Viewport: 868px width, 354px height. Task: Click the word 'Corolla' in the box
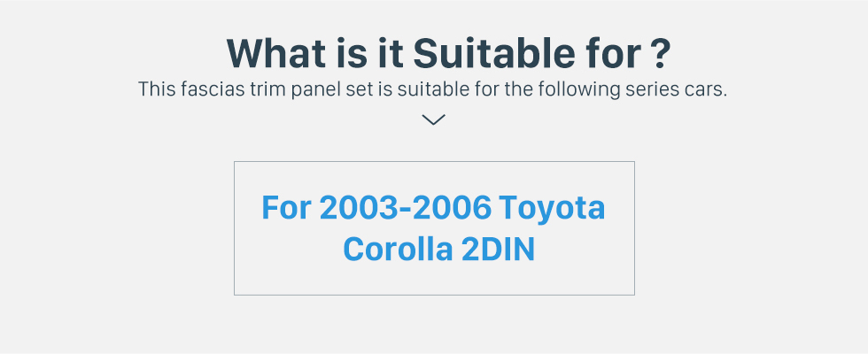pyautogui.click(x=398, y=250)
